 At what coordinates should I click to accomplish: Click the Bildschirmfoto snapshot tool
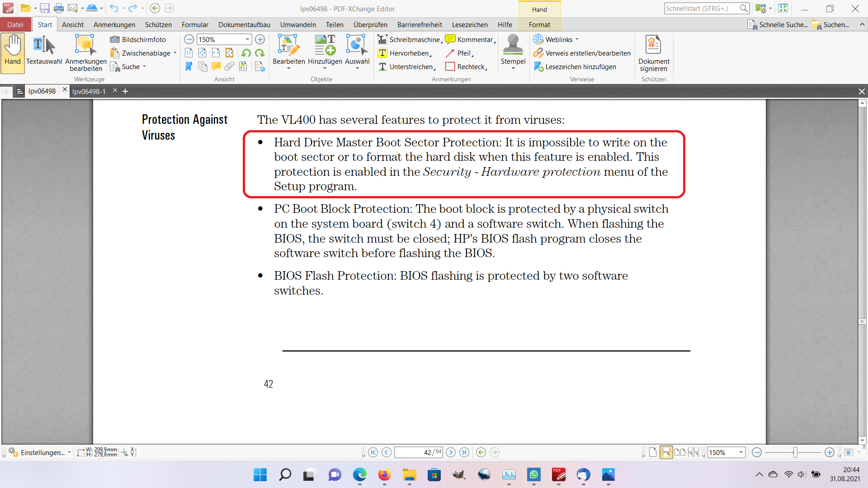tap(138, 40)
